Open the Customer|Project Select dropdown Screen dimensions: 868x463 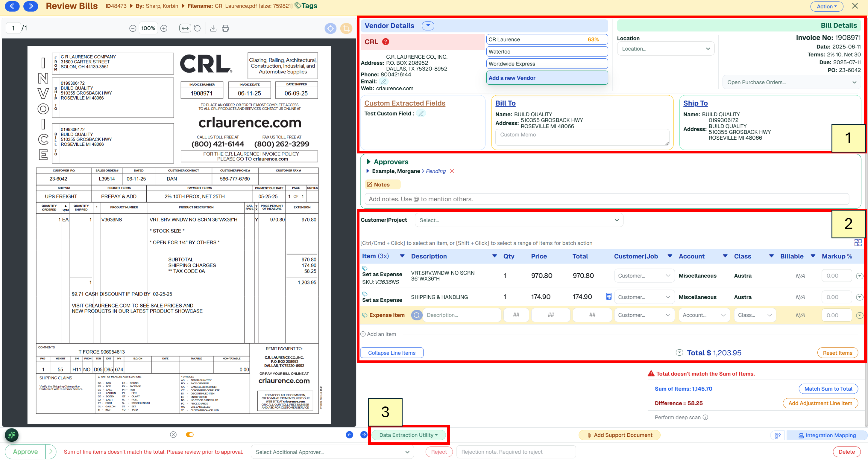[519, 220]
